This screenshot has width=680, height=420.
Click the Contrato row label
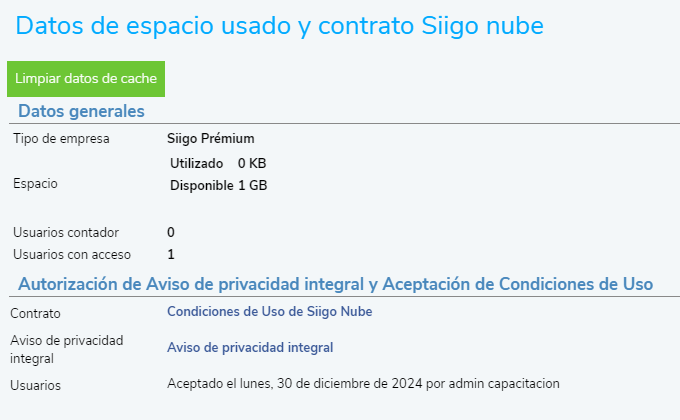click(x=35, y=314)
